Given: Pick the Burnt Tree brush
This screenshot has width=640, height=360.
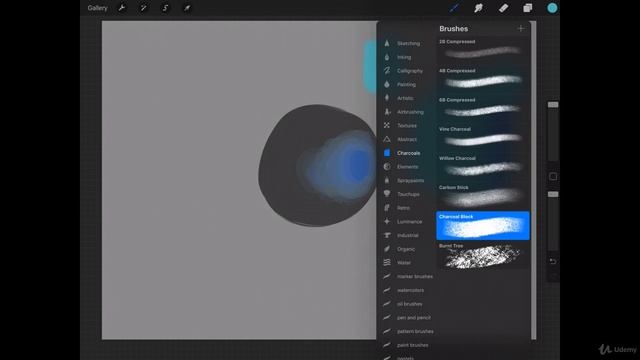Looking at the screenshot, I should (483, 255).
